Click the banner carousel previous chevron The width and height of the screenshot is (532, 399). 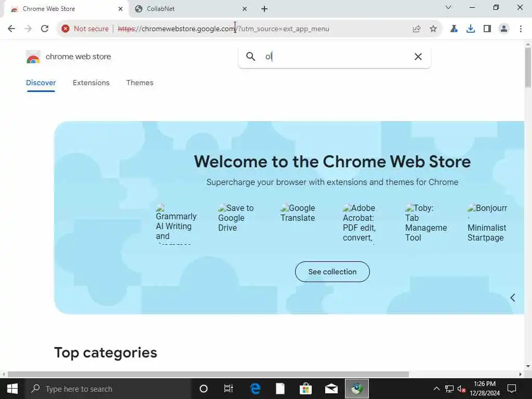point(513,298)
